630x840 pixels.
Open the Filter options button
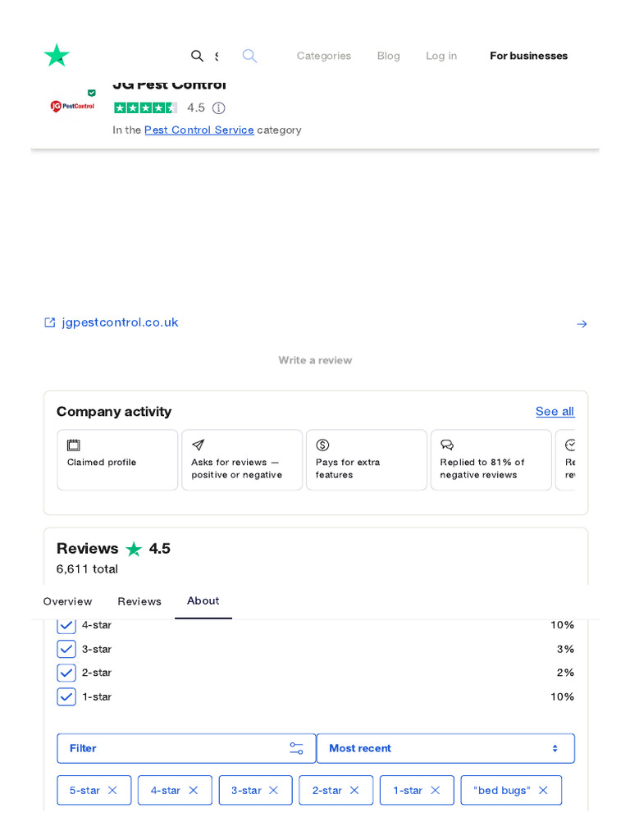coord(186,748)
